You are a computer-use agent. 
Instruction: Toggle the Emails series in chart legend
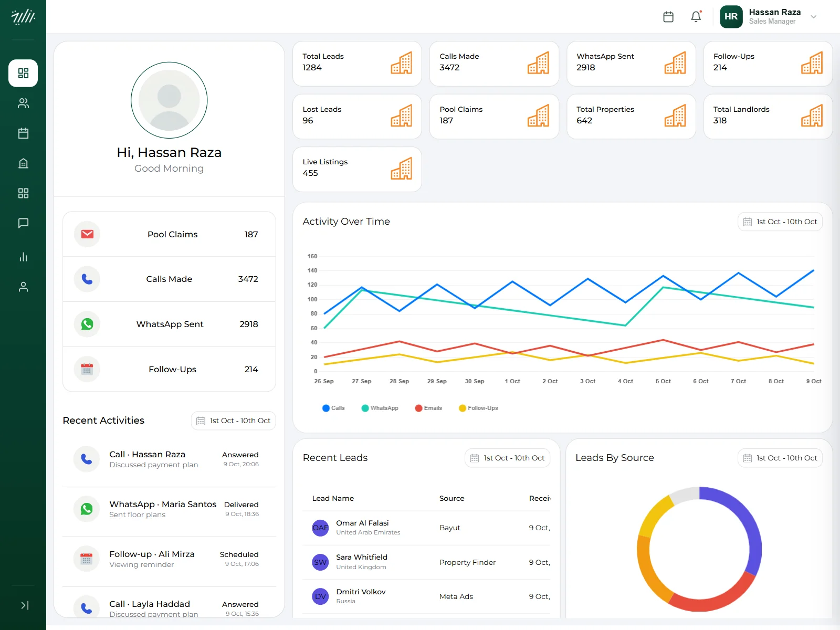click(428, 408)
